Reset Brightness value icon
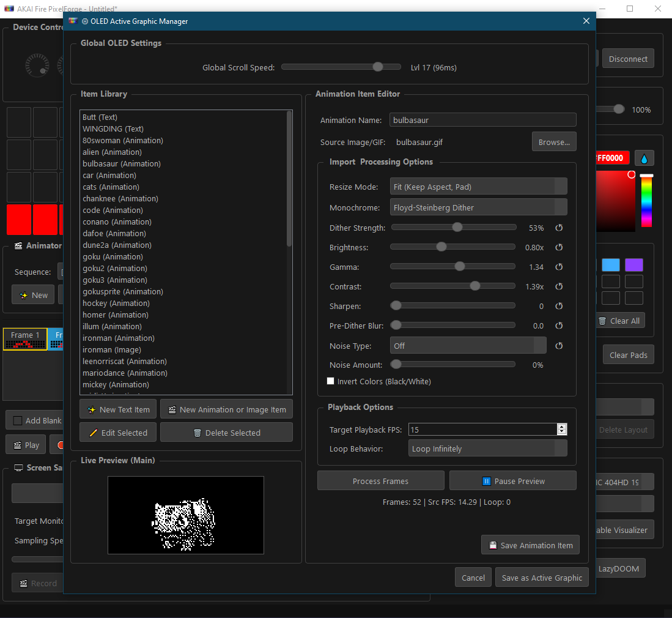672x618 pixels. (559, 247)
